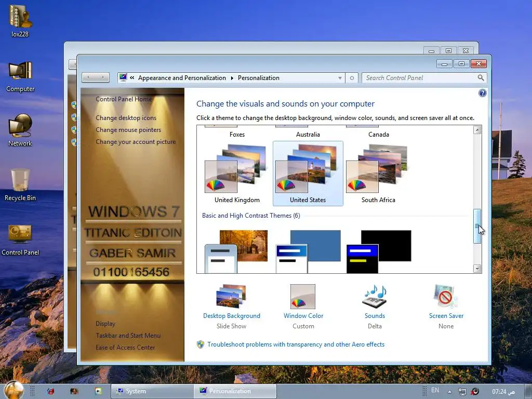Select the United Kingdom theme
532x399 pixels.
[x=237, y=174]
